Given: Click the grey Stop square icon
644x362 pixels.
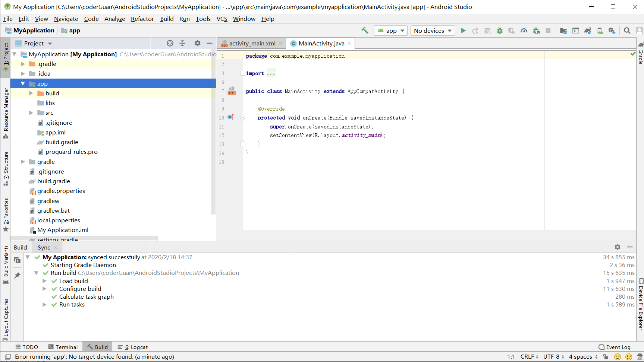Looking at the screenshot, I should [x=548, y=31].
